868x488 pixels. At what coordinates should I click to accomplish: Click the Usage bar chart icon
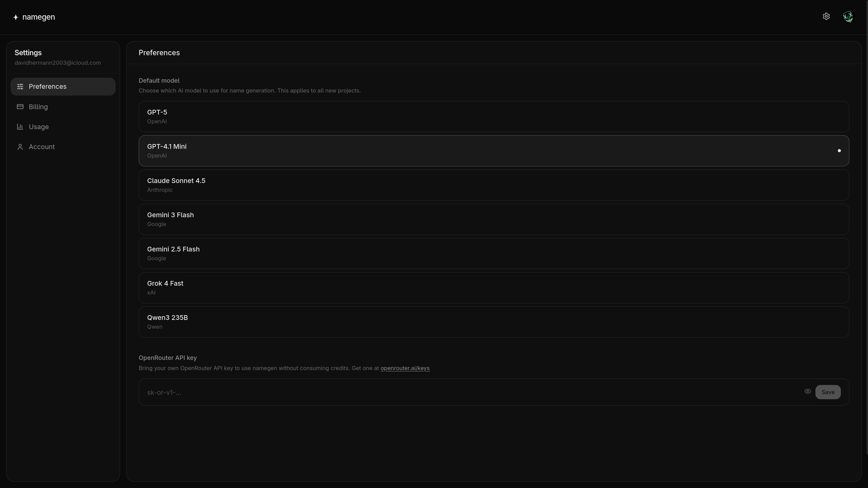20,127
